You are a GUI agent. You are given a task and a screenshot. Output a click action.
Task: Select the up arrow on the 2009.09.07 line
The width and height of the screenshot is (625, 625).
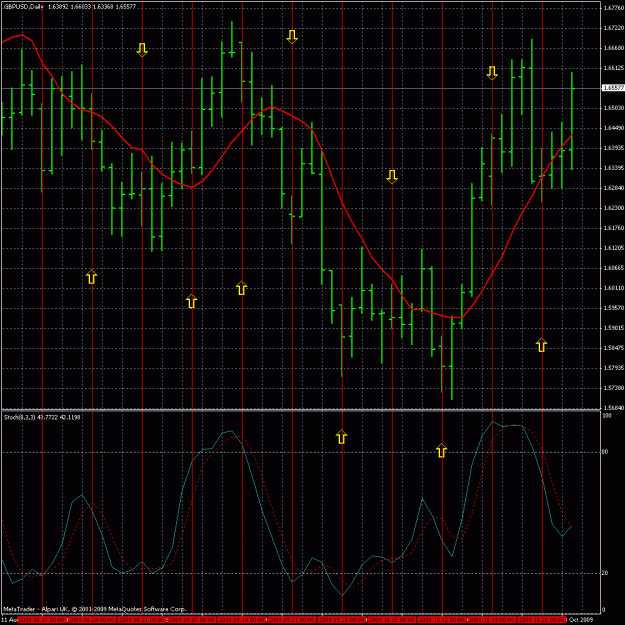(x=192, y=301)
